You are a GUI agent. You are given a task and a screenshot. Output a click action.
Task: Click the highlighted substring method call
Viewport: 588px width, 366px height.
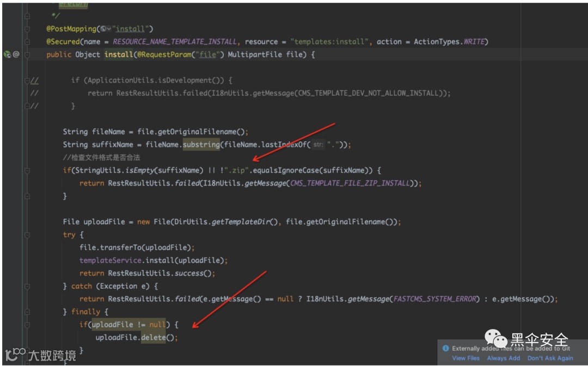pyautogui.click(x=201, y=144)
